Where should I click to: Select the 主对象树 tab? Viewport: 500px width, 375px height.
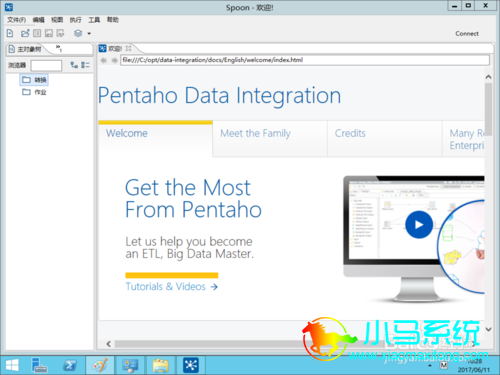(x=26, y=49)
